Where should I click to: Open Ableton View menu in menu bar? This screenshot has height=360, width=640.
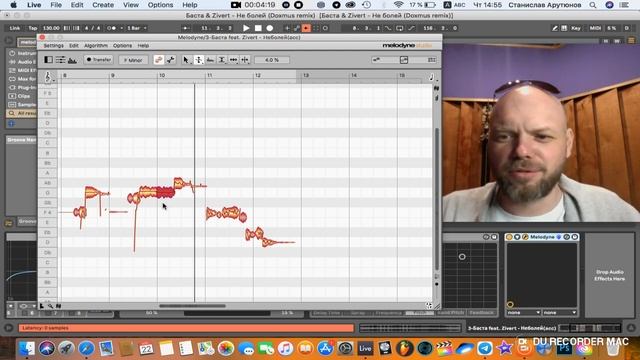pyautogui.click(x=131, y=5)
